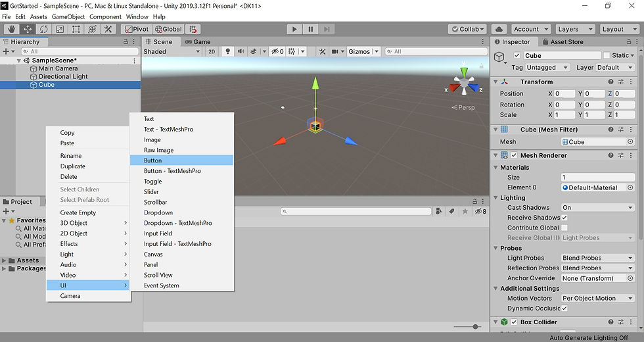
Task: Open the Cast Shadows dropdown
Action: pyautogui.click(x=597, y=208)
